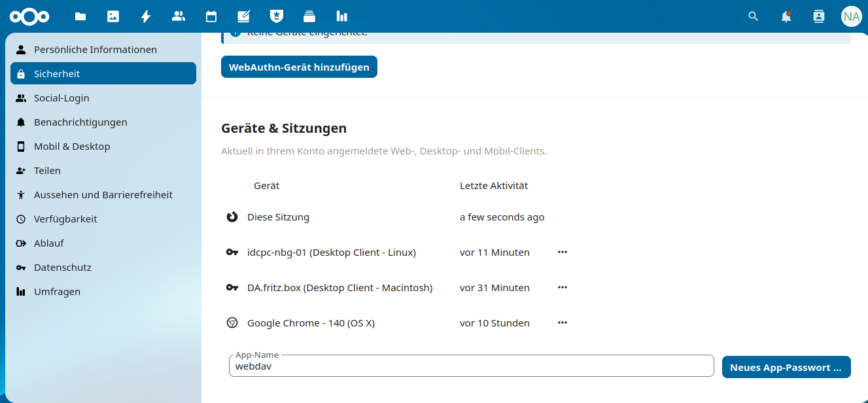
Task: Select Mobil & Desktop in sidebar
Action: 72,147
